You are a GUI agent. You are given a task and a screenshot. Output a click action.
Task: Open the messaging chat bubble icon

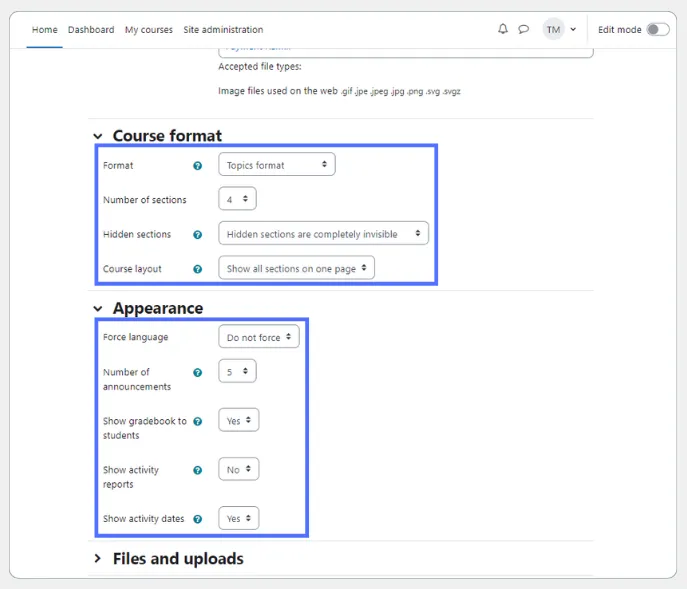tap(524, 29)
